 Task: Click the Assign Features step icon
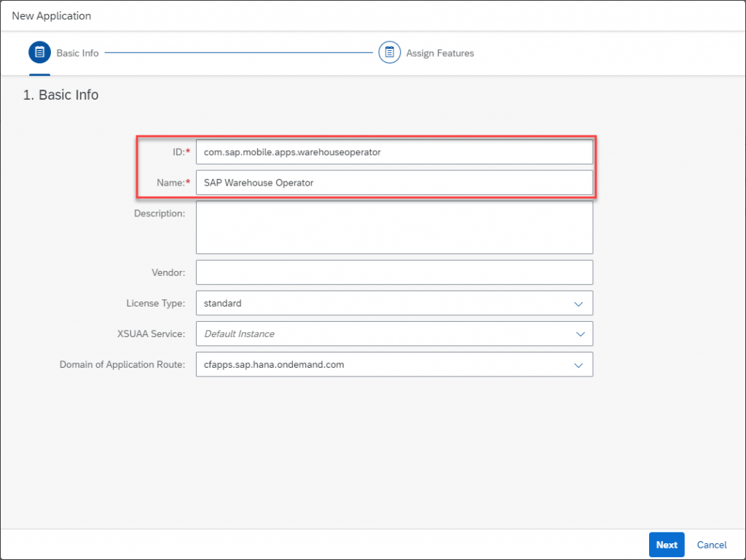[389, 52]
